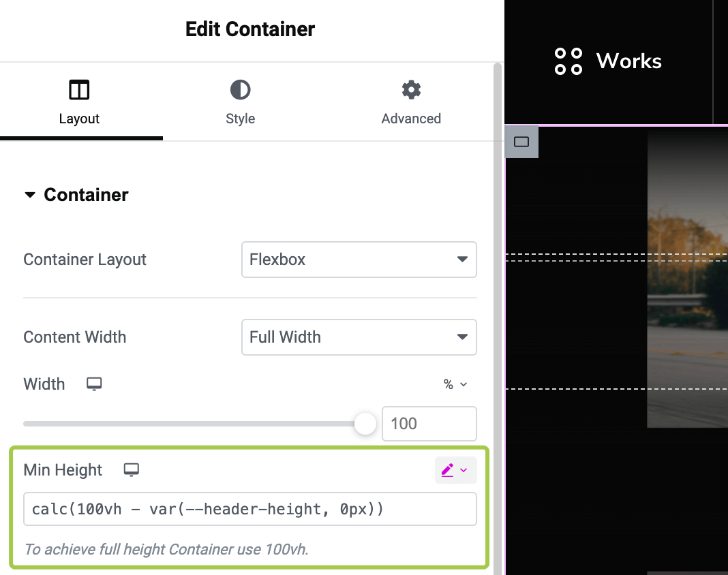Screen dimensions: 728x575
Task: Open the Width percent unit selector
Action: (455, 384)
